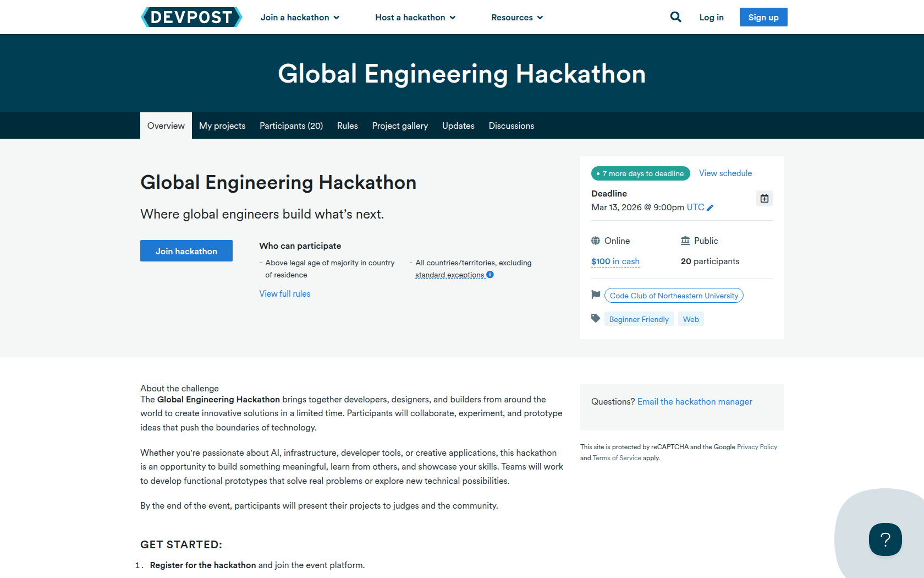Select the Discussions tab
This screenshot has width=924, height=578.
(511, 126)
